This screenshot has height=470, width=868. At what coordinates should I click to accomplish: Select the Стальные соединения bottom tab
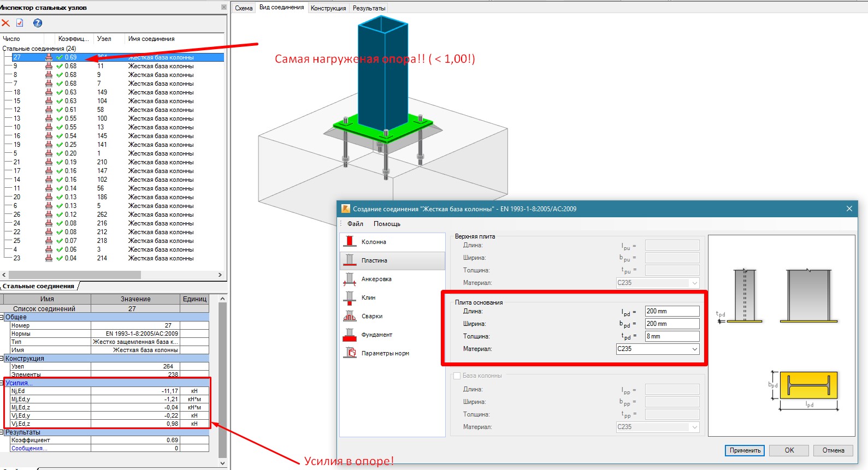39,286
